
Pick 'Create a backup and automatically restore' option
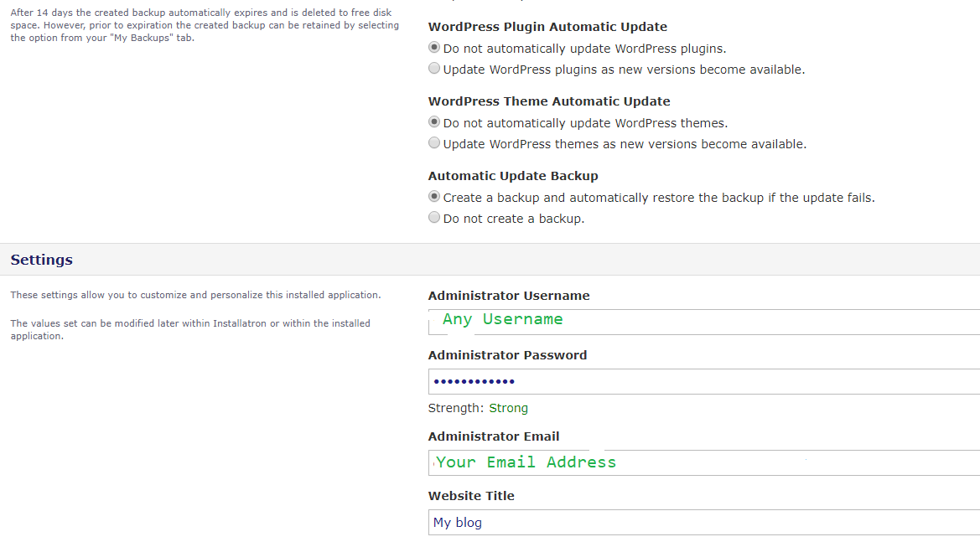point(434,198)
